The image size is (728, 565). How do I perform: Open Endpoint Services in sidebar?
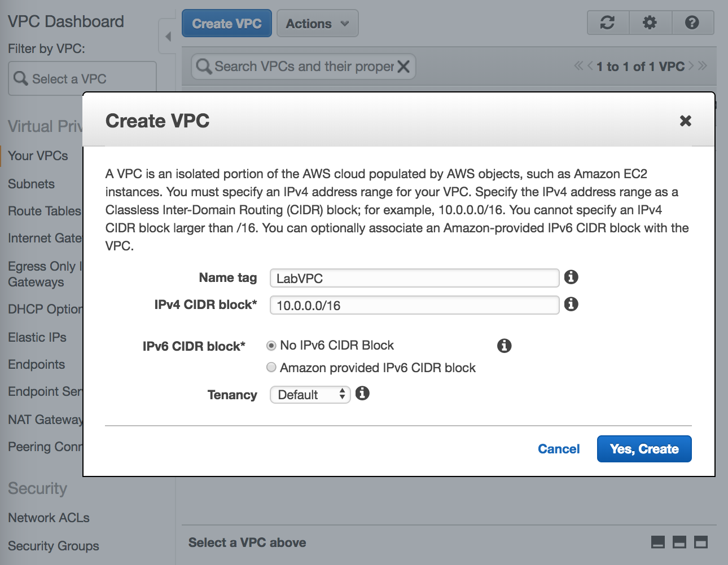[45, 391]
